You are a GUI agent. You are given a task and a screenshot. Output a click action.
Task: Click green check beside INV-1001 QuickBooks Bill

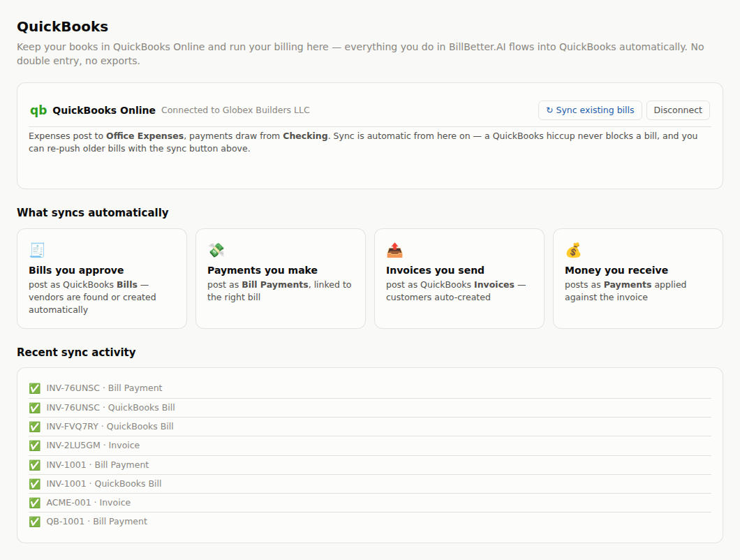click(x=34, y=483)
